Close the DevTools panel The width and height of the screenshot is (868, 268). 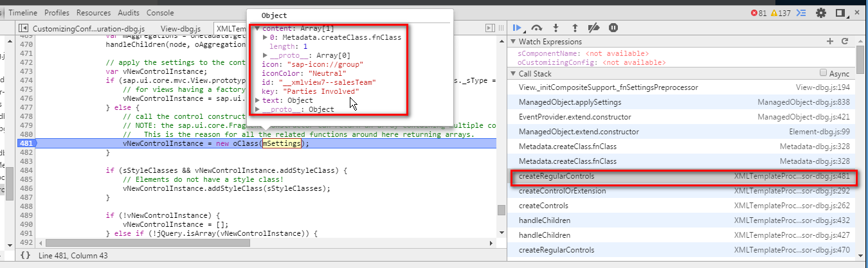click(858, 12)
